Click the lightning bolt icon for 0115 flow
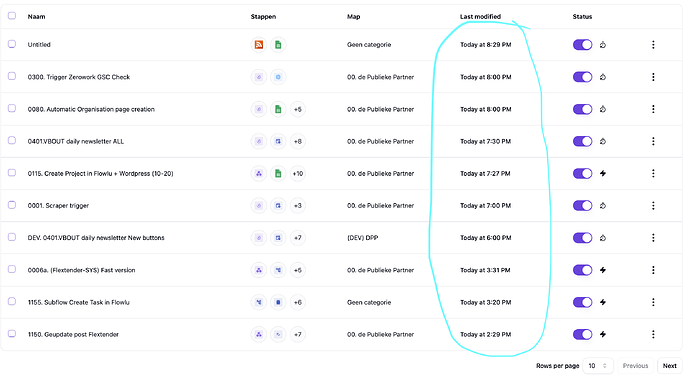Screen dimensions: 690x378 click(x=603, y=173)
